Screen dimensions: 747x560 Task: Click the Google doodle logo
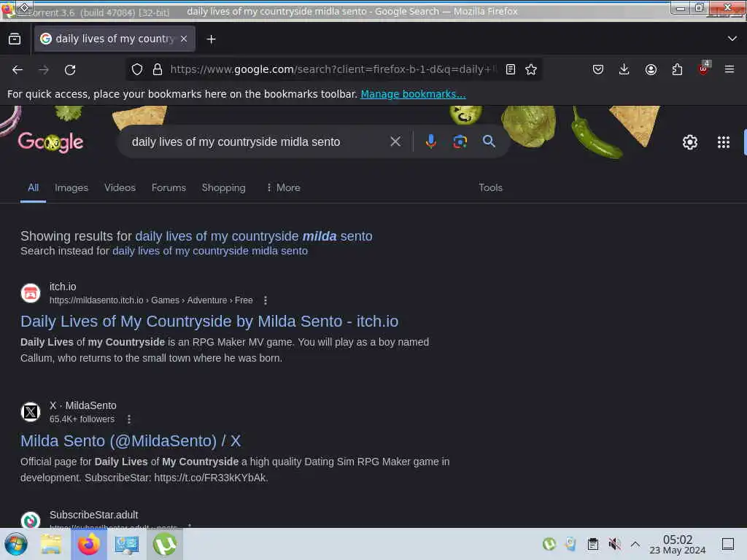[x=50, y=142]
